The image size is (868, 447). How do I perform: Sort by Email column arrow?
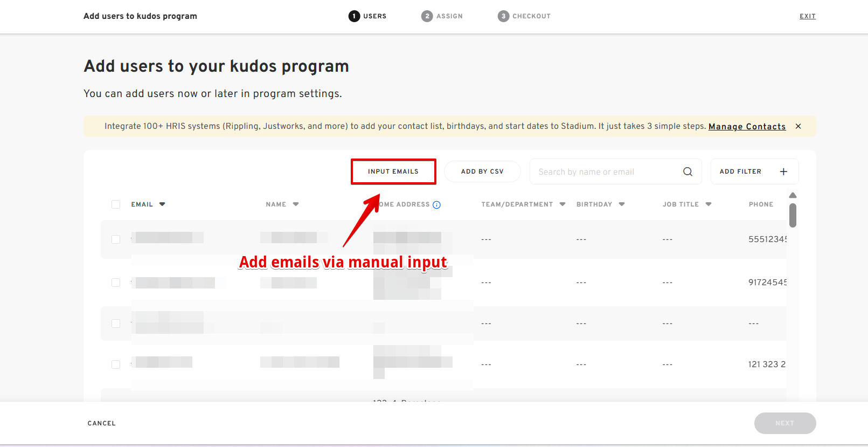click(x=162, y=204)
